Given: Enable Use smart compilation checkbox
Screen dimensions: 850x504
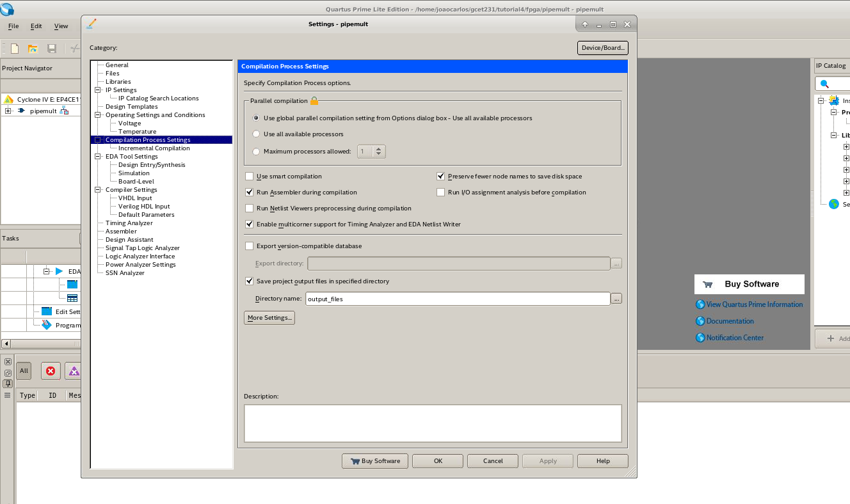Looking at the screenshot, I should click(x=250, y=177).
